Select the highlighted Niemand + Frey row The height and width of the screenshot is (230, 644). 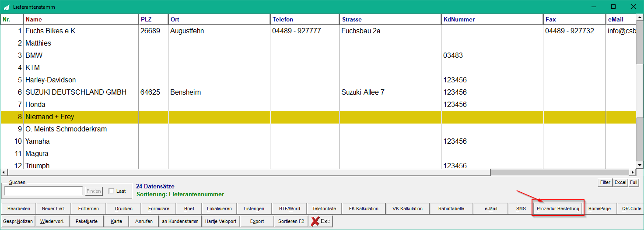[318, 117]
